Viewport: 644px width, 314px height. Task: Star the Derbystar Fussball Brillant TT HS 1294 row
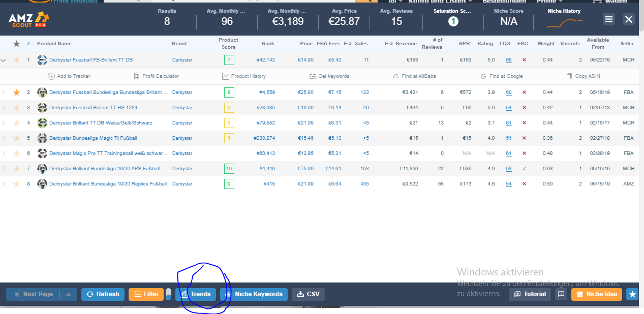click(16, 108)
